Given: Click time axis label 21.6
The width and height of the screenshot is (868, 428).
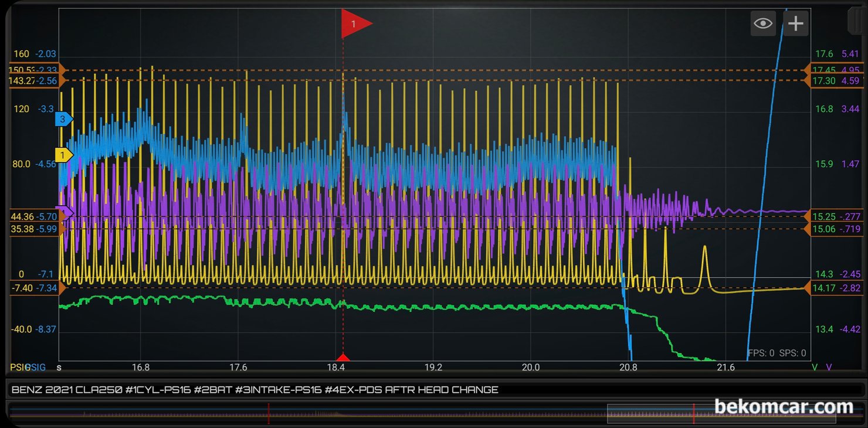Looking at the screenshot, I should point(725,368).
